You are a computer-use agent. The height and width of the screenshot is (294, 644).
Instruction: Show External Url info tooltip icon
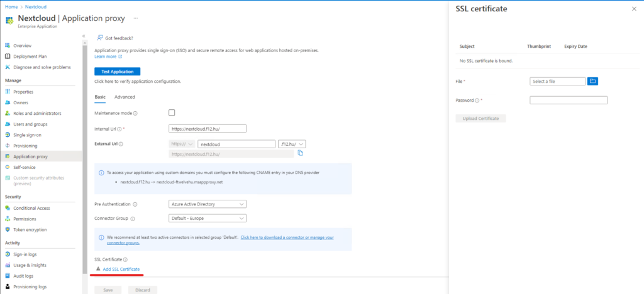pyautogui.click(x=121, y=144)
